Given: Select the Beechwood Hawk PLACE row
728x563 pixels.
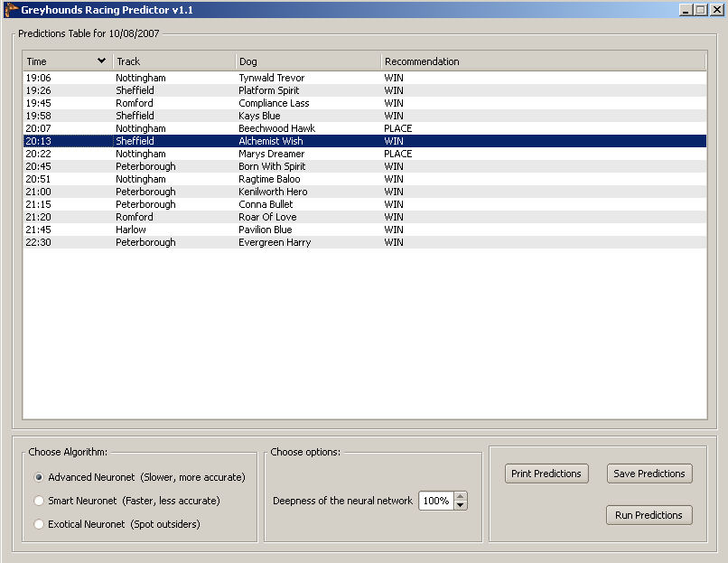Looking at the screenshot, I should coord(271,128).
